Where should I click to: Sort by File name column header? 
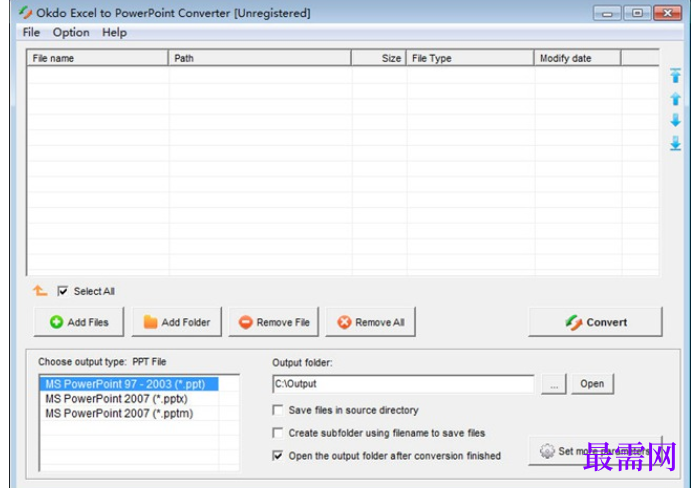click(x=98, y=58)
